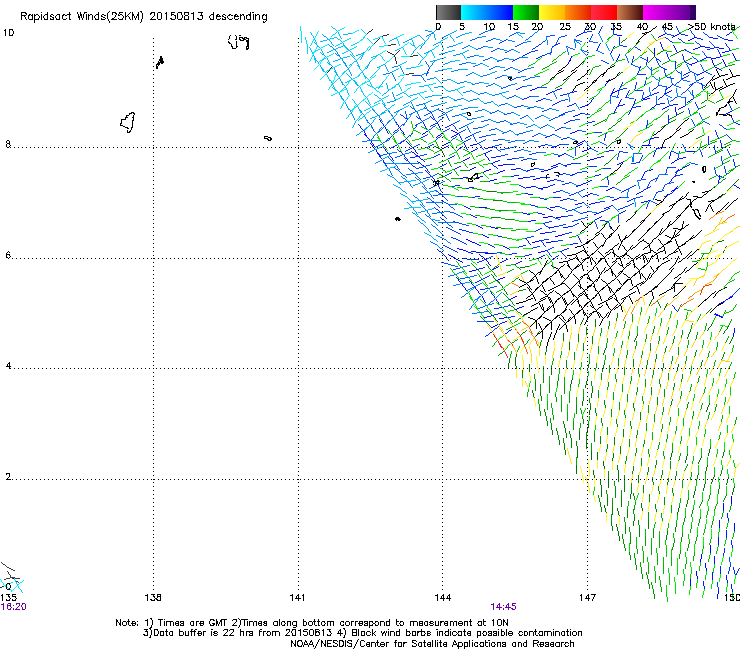Click the longitude label '141'
The height and width of the screenshot is (650, 740).
coord(297,598)
